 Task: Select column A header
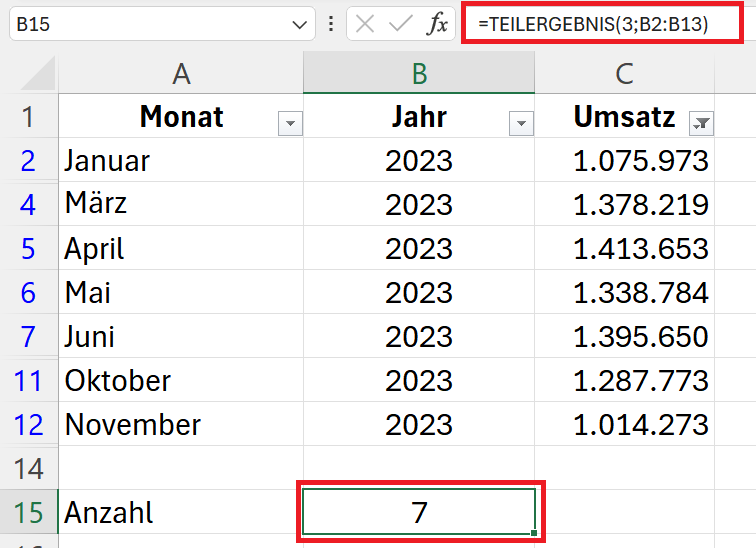(x=181, y=74)
